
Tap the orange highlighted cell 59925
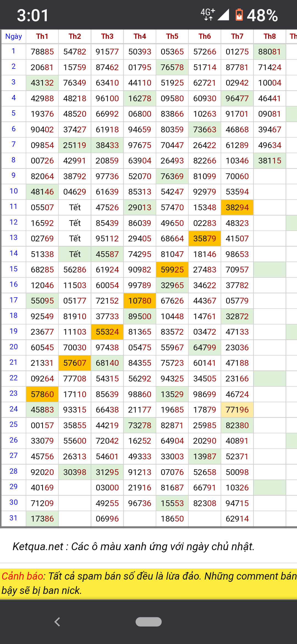(172, 270)
